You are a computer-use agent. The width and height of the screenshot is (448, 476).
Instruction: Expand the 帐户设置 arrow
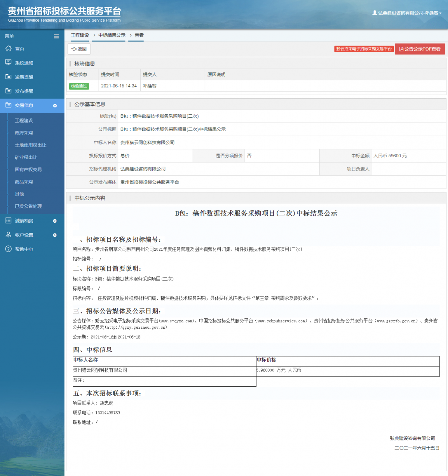(x=55, y=235)
